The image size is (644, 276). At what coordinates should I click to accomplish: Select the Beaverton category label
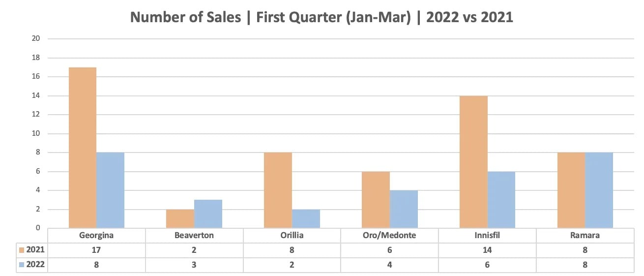[x=194, y=235]
